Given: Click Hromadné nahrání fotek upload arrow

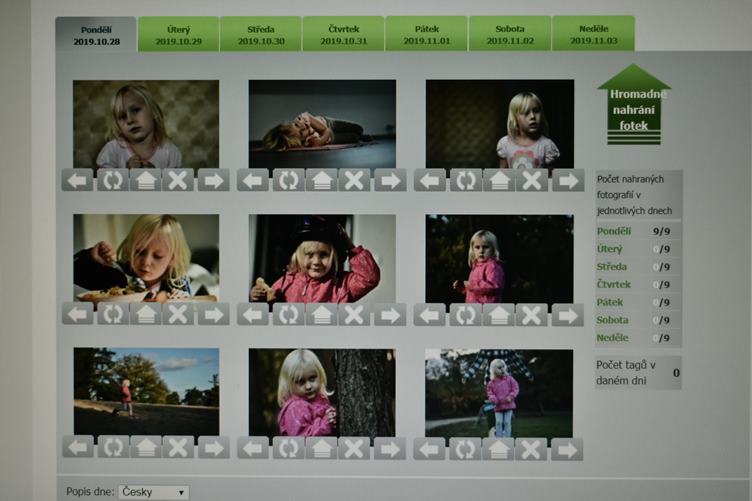Looking at the screenshot, I should tap(634, 105).
